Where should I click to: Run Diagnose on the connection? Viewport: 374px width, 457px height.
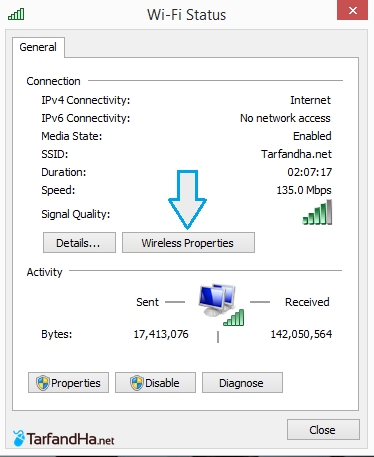[242, 383]
